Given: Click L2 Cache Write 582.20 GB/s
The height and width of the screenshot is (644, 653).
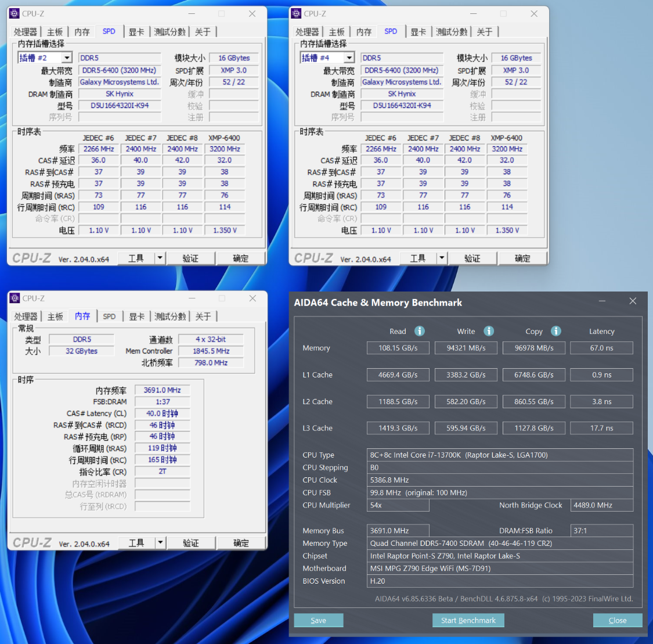Looking at the screenshot, I should (x=466, y=402).
